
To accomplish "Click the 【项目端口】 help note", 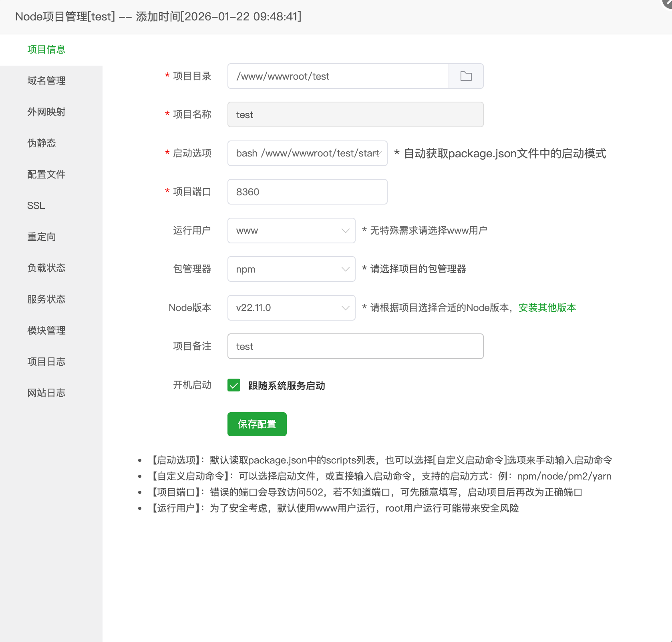I will [365, 492].
